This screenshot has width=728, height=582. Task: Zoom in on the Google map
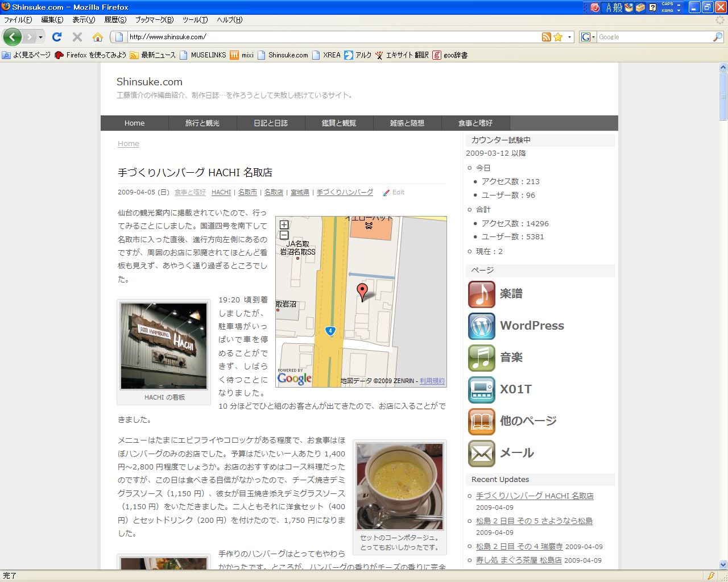[x=284, y=225]
